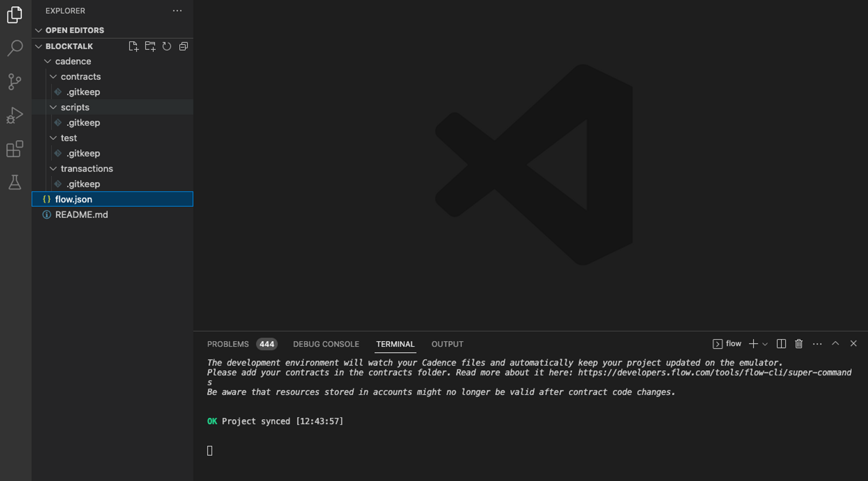Open the Search view in activity bar
This screenshot has width=868, height=481.
15,48
